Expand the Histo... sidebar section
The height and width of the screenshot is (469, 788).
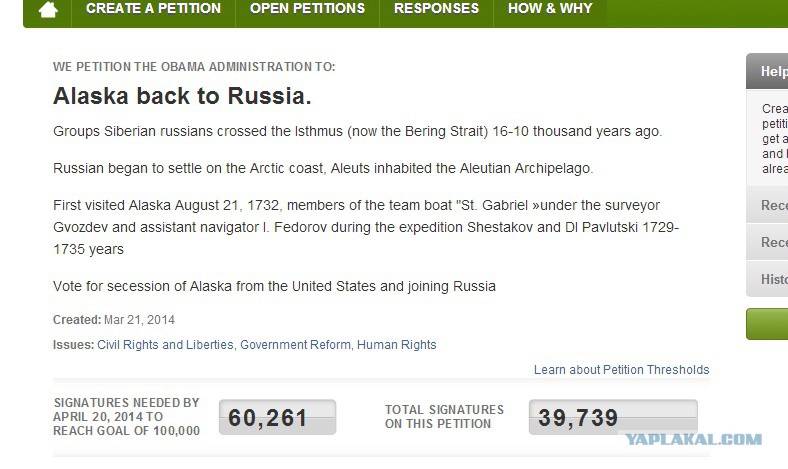click(767, 279)
